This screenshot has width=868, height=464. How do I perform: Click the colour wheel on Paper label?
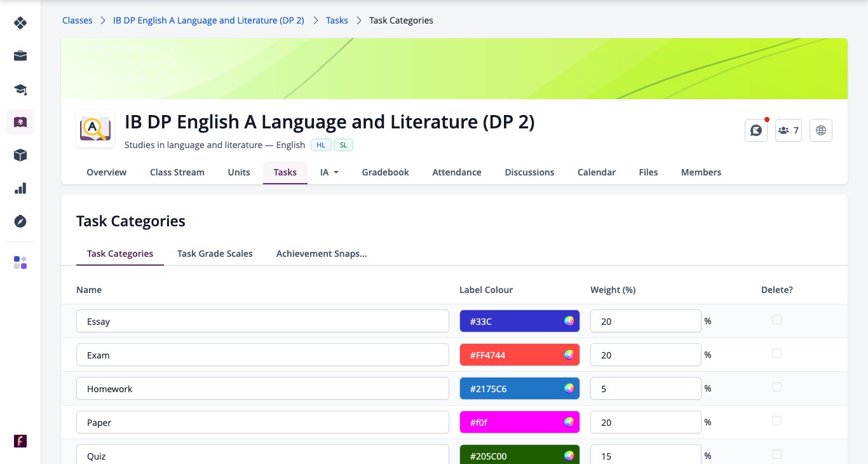coord(569,421)
